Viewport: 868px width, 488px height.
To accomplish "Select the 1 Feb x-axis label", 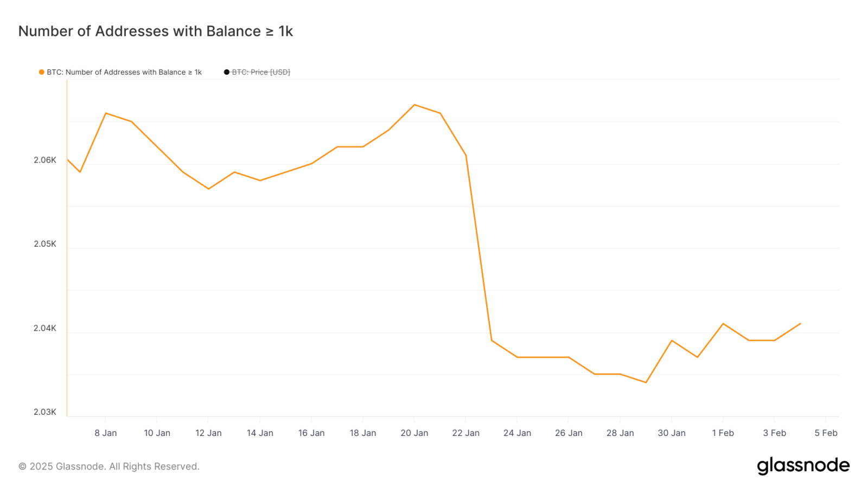I will pyautogui.click(x=723, y=433).
